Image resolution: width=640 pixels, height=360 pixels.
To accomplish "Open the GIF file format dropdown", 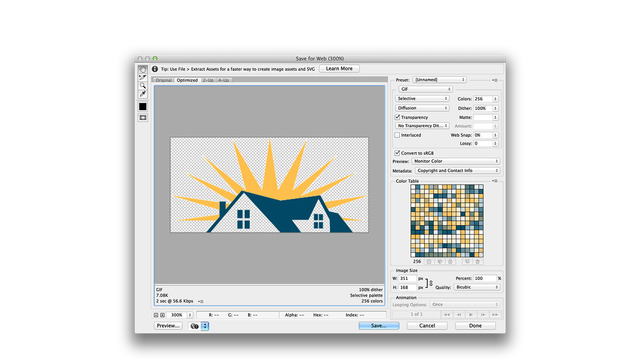I will tap(425, 89).
